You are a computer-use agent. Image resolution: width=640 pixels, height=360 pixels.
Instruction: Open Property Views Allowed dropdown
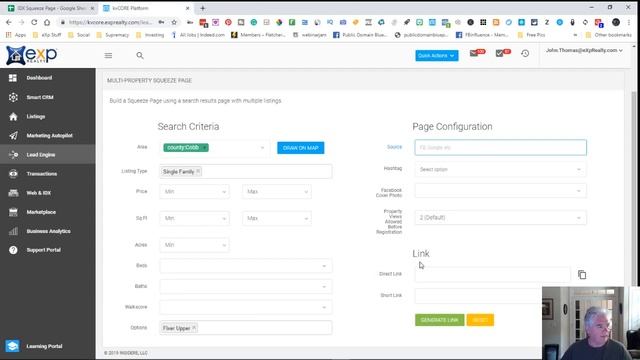click(500, 218)
